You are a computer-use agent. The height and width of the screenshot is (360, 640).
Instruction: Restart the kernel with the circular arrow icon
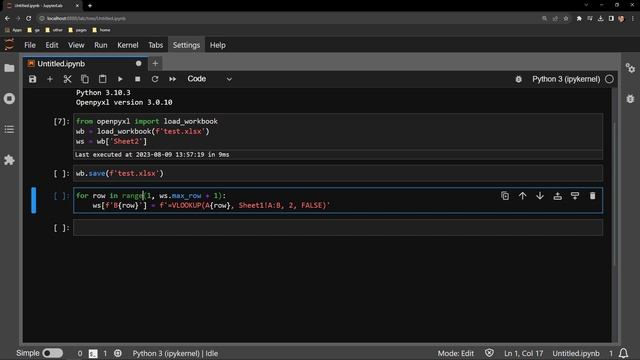click(x=155, y=79)
